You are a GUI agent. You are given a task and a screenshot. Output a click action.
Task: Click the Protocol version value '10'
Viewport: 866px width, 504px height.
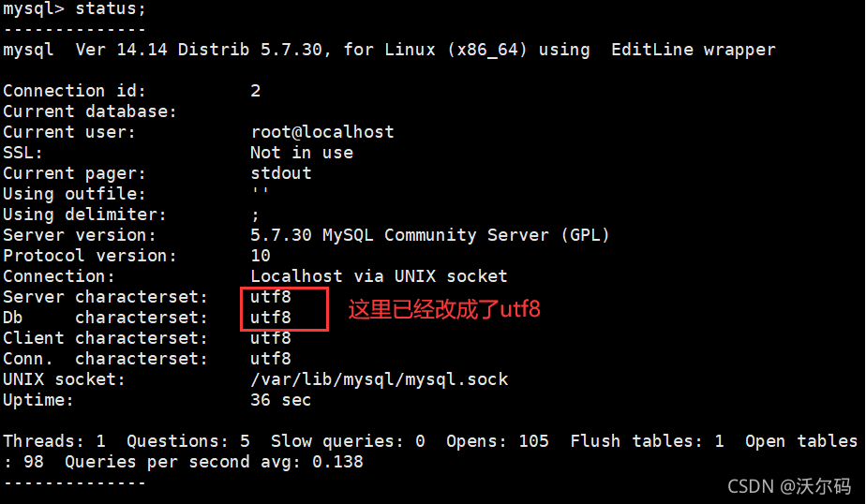(261, 256)
